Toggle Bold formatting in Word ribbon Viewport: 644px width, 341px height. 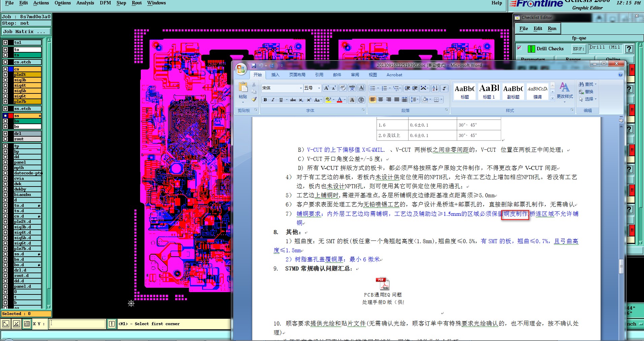[265, 100]
